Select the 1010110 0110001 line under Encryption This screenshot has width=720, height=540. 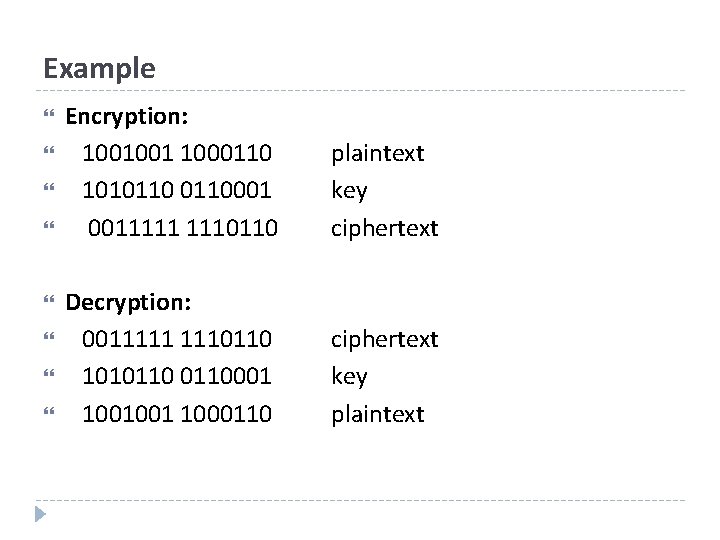(177, 191)
